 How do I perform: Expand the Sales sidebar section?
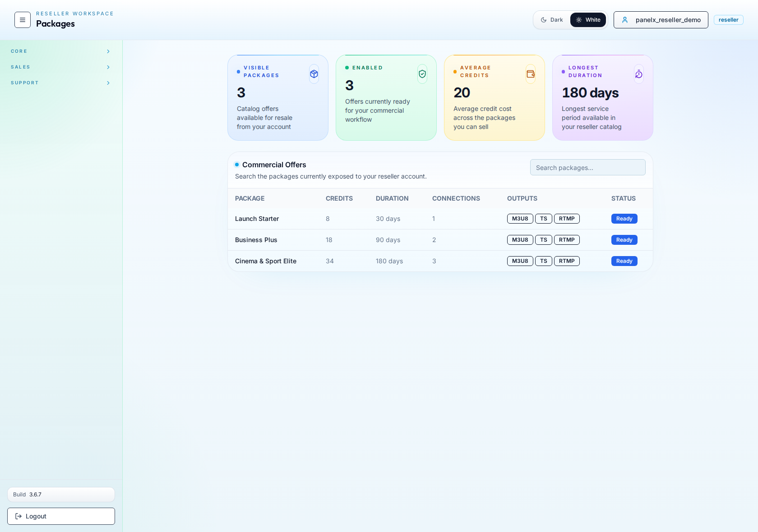click(x=61, y=67)
